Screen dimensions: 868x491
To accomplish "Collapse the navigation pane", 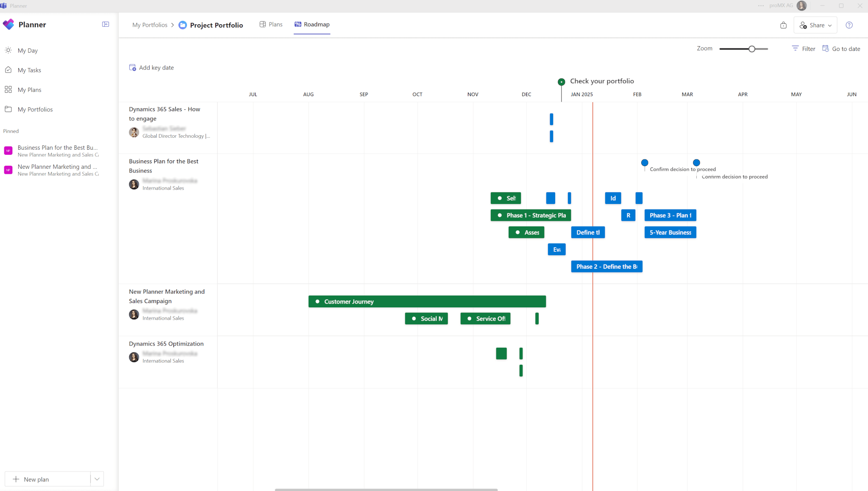I will pyautogui.click(x=105, y=24).
